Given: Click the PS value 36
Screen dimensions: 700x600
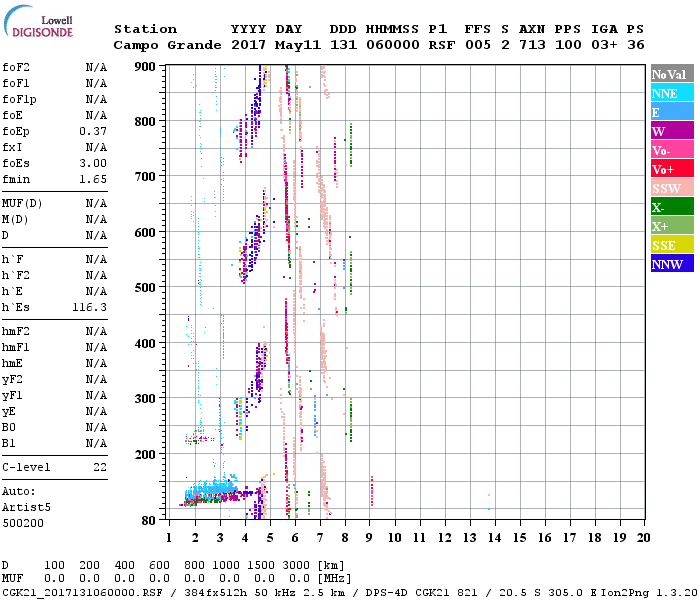Looking at the screenshot, I should 636,45.
